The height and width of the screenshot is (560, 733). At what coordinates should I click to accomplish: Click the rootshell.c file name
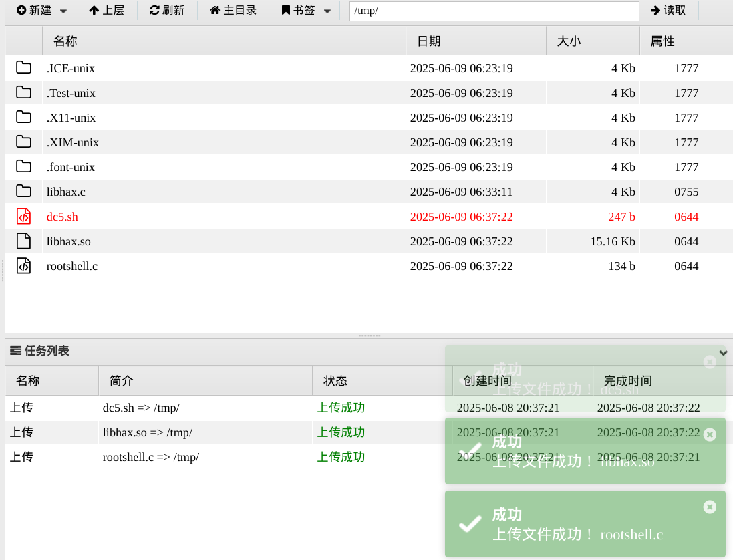72,267
